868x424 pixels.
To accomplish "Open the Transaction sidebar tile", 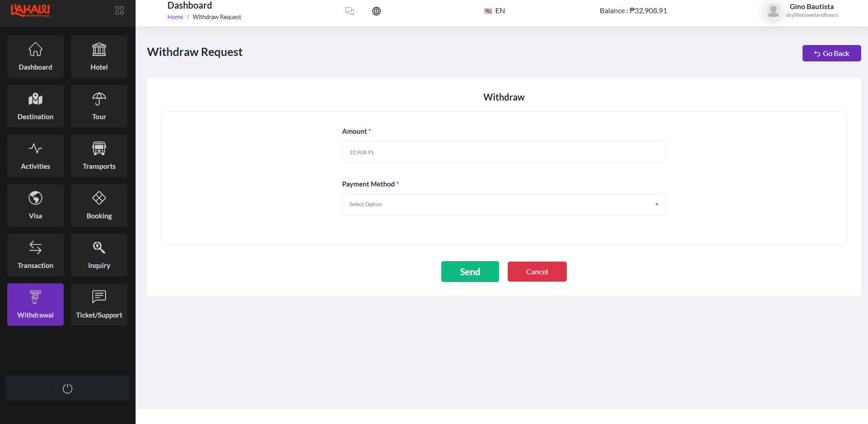I will click(35, 255).
